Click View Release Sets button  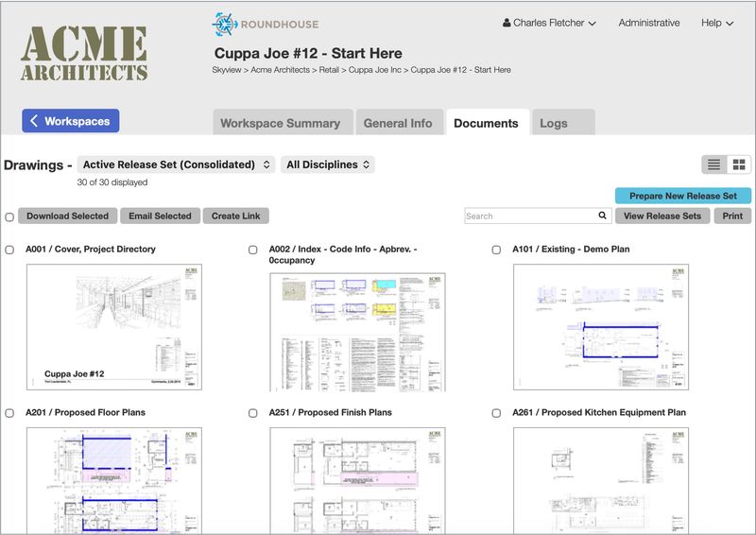(x=662, y=216)
